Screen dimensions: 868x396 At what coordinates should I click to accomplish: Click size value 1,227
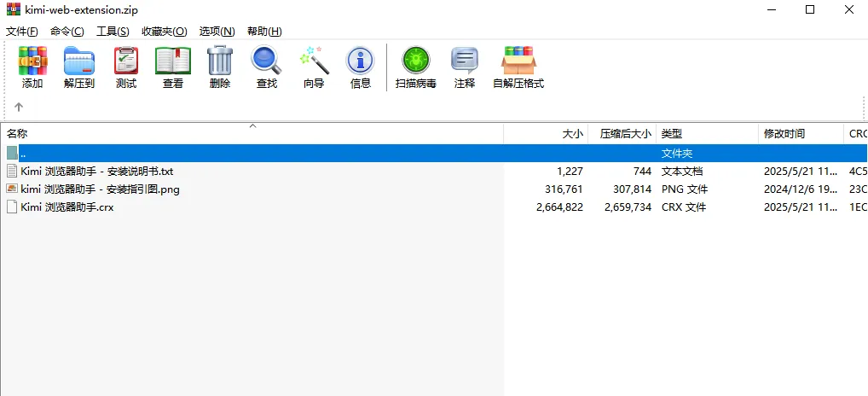pos(570,172)
